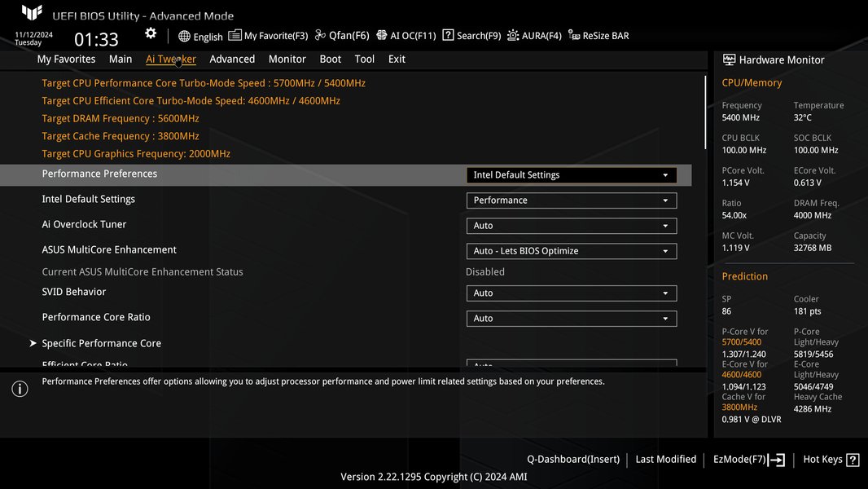Open the Intel Default Settings Performance dropdown
The height and width of the screenshot is (489, 868).
(x=572, y=200)
